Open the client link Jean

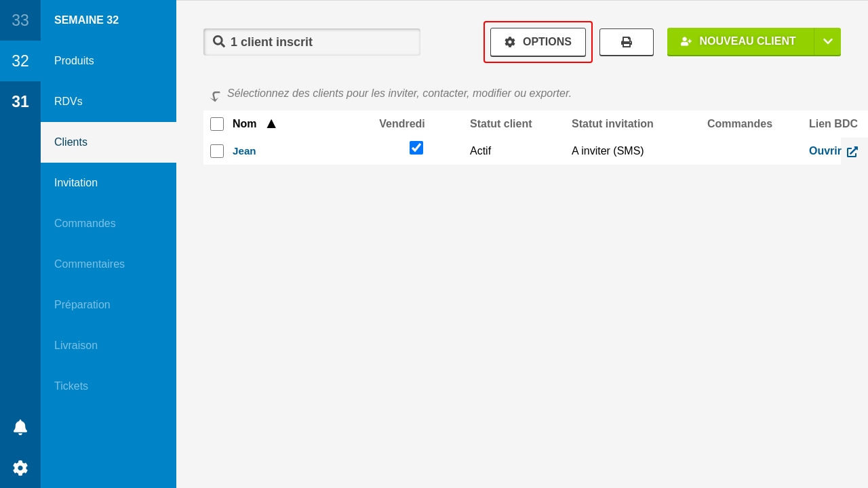[244, 151]
